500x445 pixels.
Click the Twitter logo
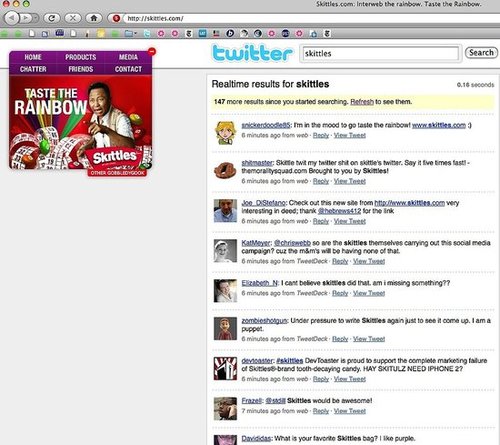(x=252, y=53)
